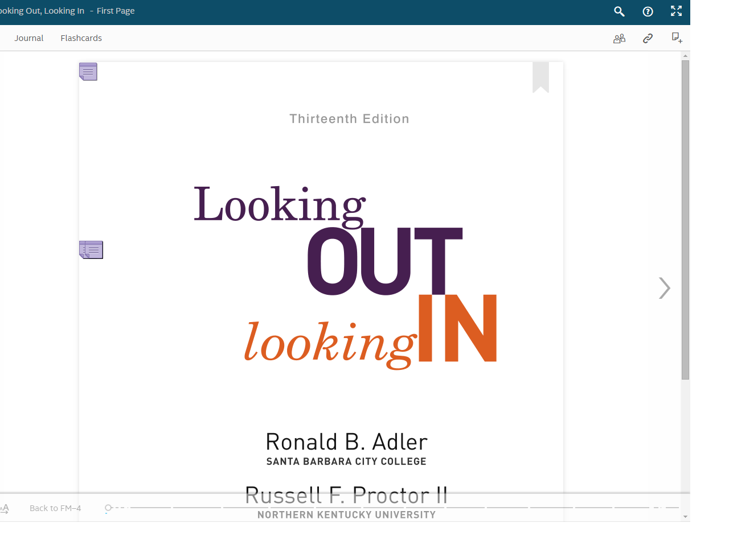
Task: Open the shared group people icon
Action: pyautogui.click(x=619, y=38)
